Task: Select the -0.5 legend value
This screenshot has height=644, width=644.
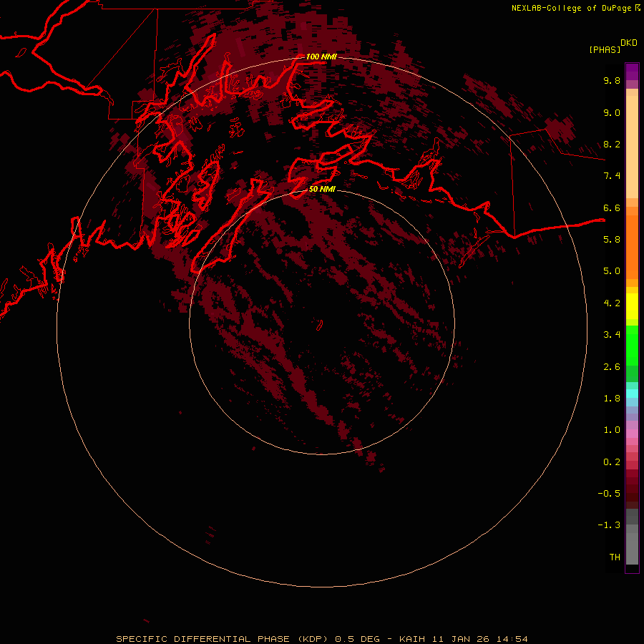Action: pos(609,494)
